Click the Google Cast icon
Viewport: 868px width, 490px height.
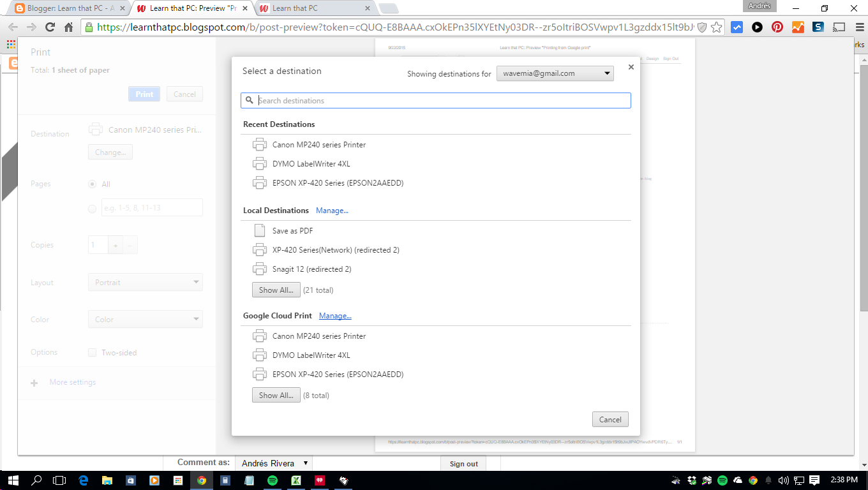tap(839, 27)
